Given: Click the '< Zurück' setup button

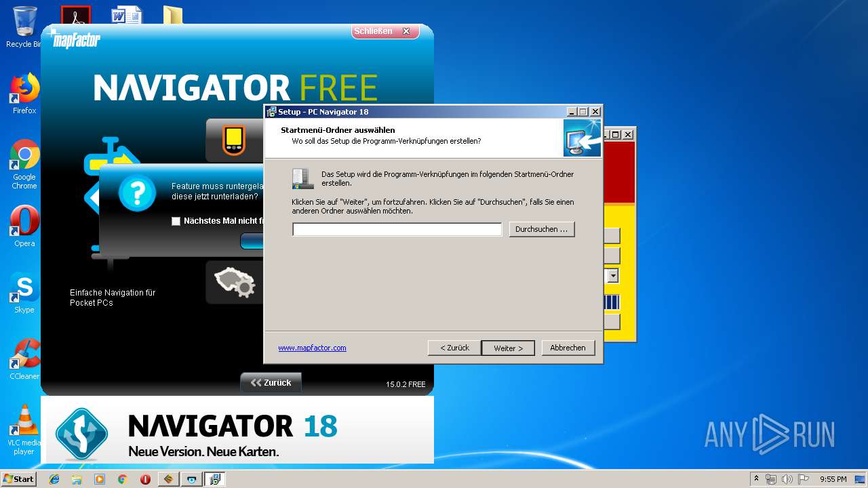Looking at the screenshot, I should coord(454,348).
